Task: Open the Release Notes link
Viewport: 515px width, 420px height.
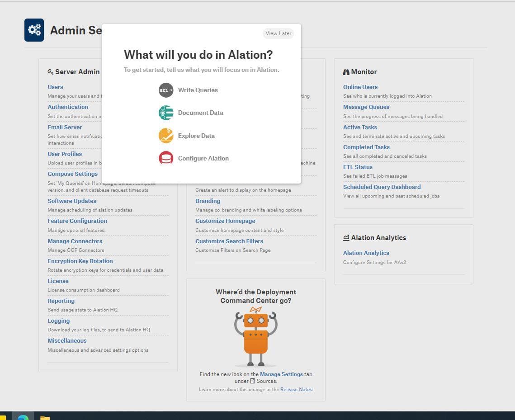Action: click(296, 389)
